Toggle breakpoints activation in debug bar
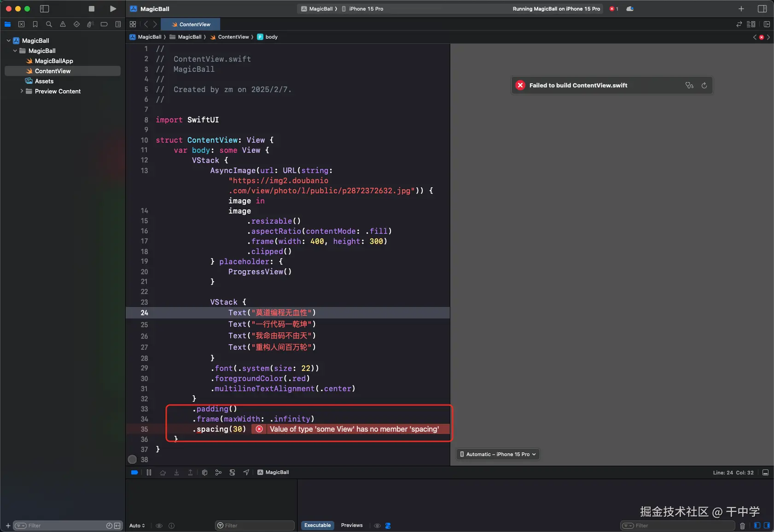 click(x=134, y=472)
